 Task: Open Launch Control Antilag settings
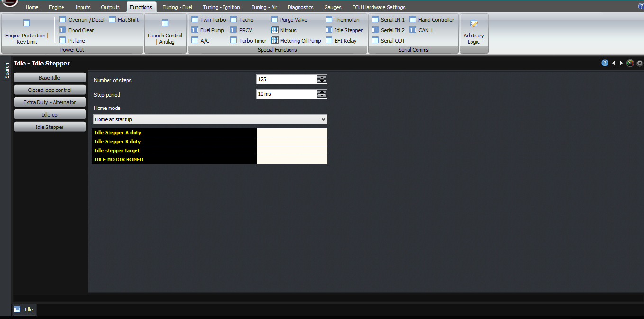pos(165,31)
